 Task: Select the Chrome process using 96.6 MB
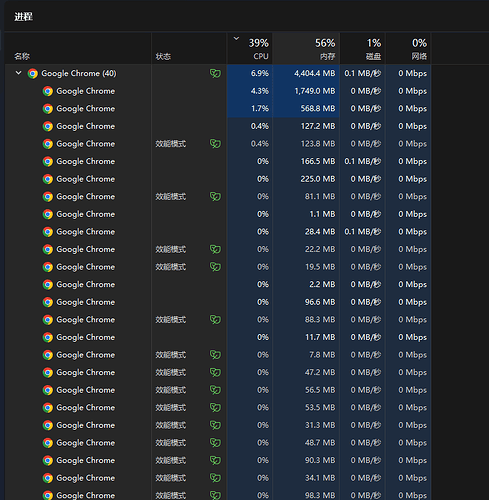tap(218, 302)
